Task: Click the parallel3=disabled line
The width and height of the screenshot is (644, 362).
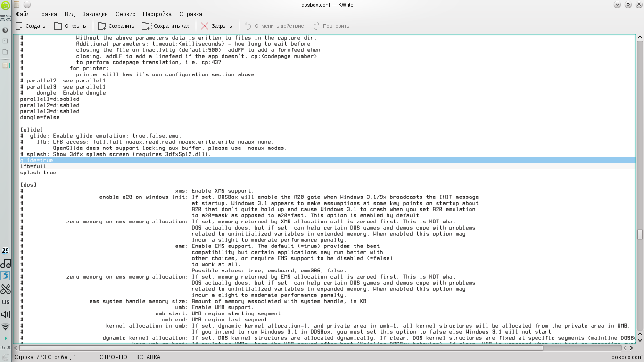Action: (x=50, y=111)
